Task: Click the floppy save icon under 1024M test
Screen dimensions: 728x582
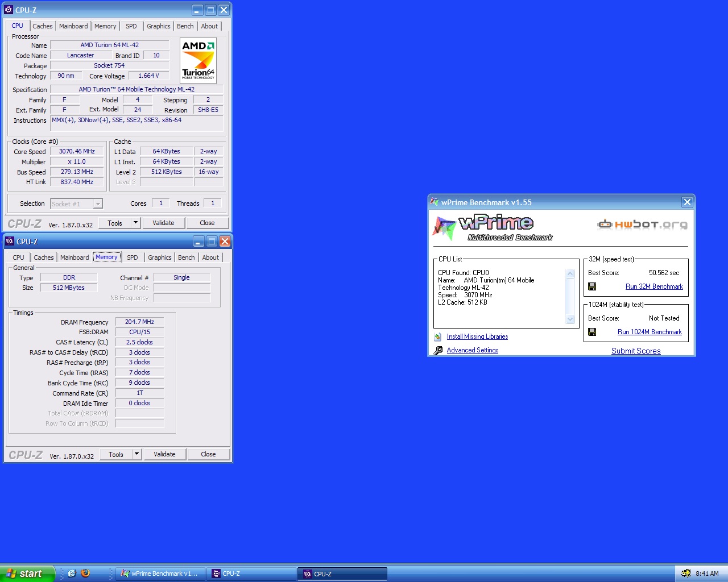Action: (592, 332)
